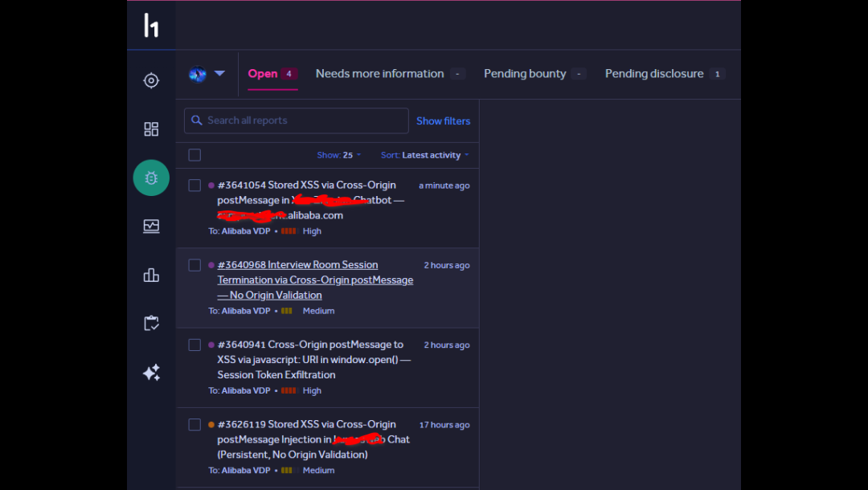Click the user profile avatar

click(198, 74)
